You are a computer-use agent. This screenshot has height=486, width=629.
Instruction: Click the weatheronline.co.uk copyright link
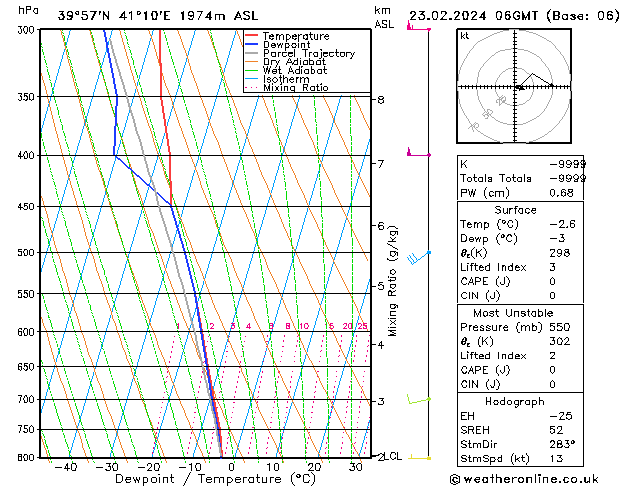tap(524, 479)
